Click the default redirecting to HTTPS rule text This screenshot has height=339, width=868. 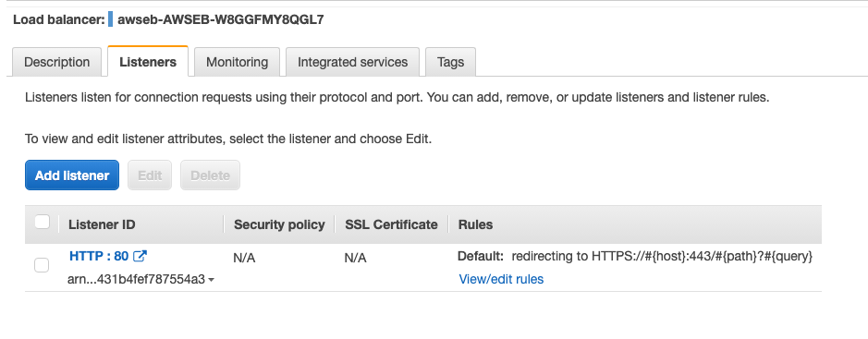[635, 257]
